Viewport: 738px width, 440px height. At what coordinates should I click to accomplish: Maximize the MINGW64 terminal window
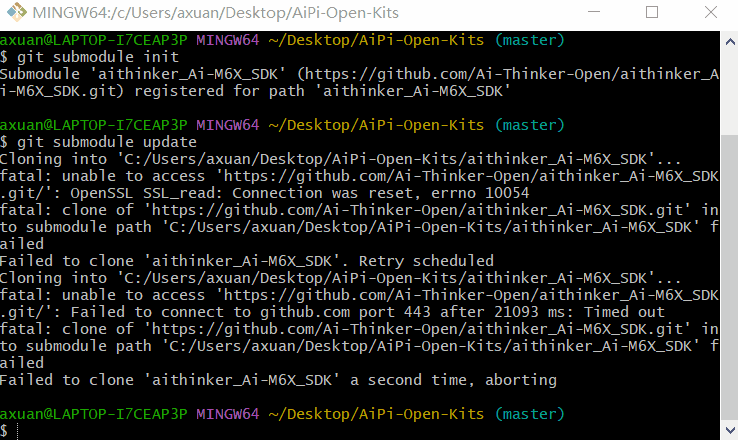click(652, 12)
